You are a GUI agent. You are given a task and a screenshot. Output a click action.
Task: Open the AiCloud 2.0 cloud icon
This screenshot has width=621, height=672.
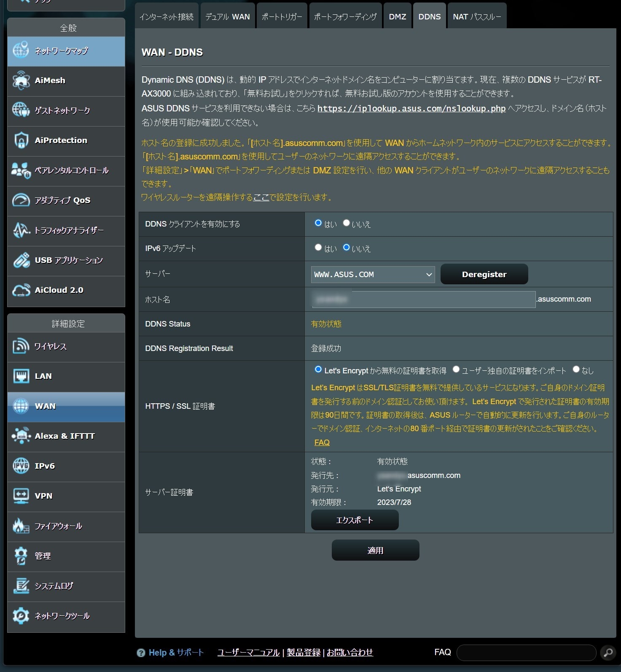click(x=21, y=290)
